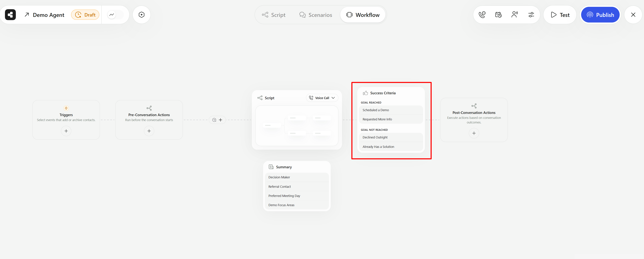Viewport: 644px width, 259px height.
Task: Select Requested More Info goal
Action: [391, 119]
